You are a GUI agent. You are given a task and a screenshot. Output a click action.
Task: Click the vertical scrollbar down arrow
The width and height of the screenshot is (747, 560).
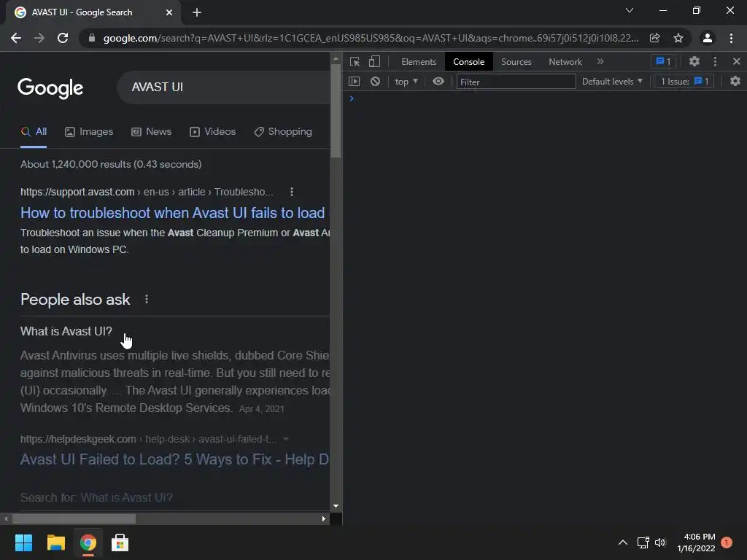pyautogui.click(x=336, y=506)
